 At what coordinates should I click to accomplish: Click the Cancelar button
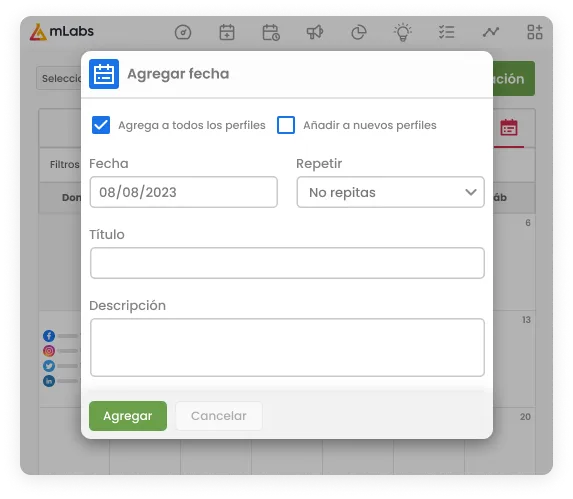pos(219,416)
